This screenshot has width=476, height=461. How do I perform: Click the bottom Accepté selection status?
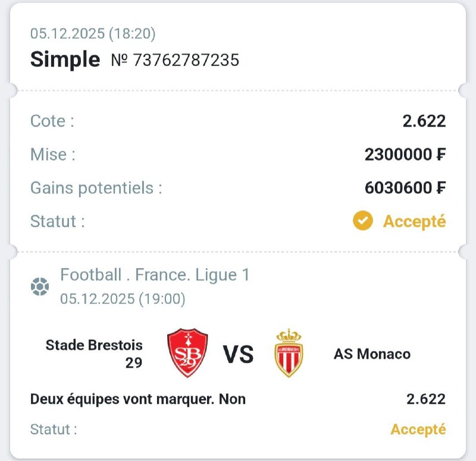[x=418, y=429]
